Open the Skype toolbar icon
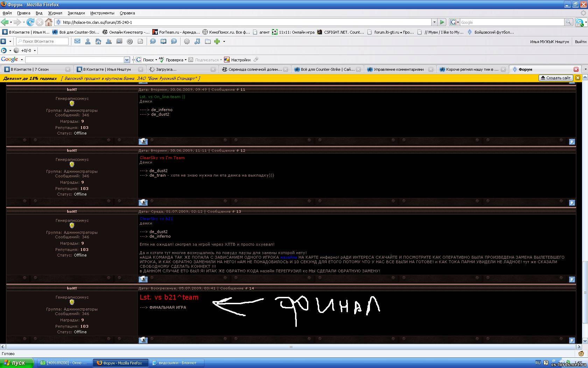This screenshot has height=368, width=588. point(579,22)
